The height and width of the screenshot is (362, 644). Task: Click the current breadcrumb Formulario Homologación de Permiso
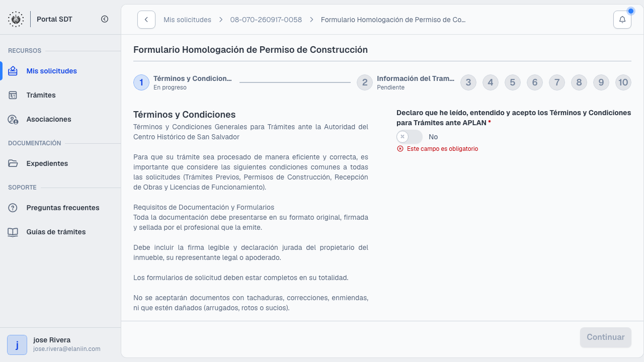pos(393,20)
